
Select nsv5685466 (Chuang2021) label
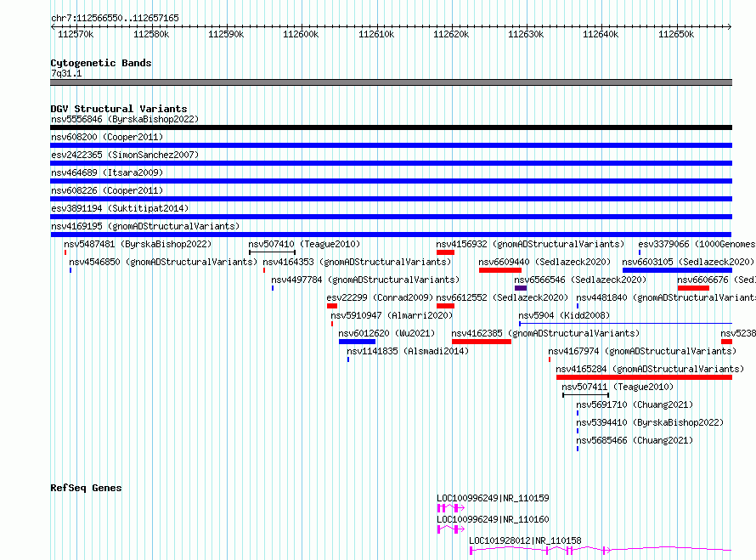(x=635, y=440)
